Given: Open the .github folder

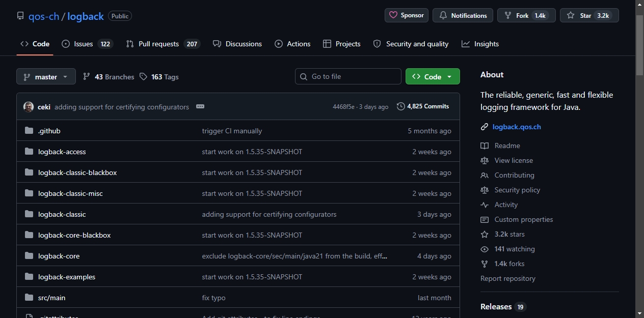Looking at the screenshot, I should point(49,131).
